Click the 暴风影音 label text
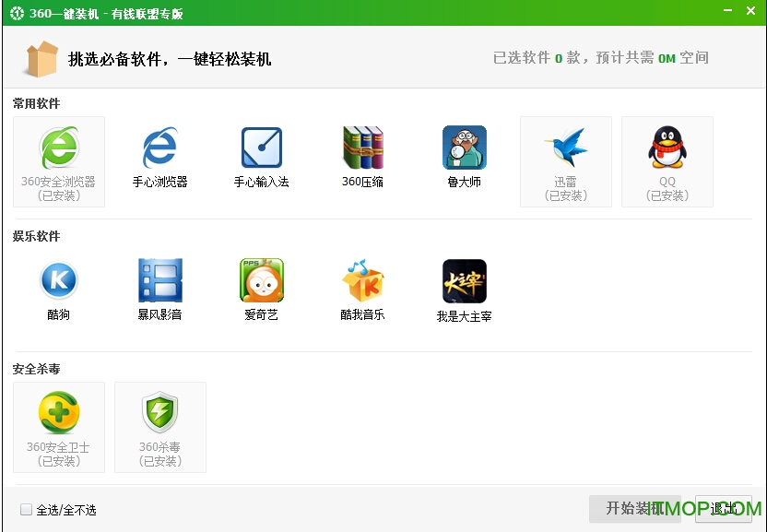 (x=160, y=314)
